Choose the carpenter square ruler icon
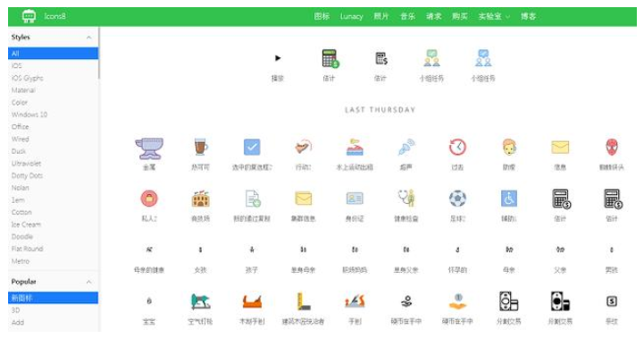 [303, 301]
